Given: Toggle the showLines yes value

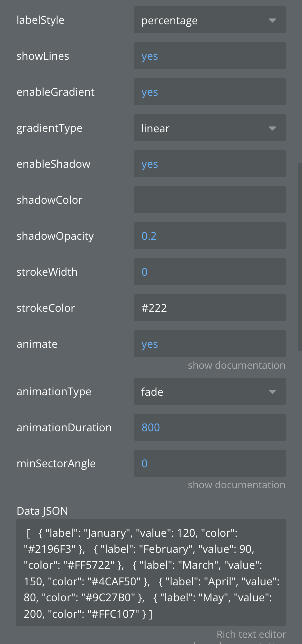Looking at the screenshot, I should [209, 56].
